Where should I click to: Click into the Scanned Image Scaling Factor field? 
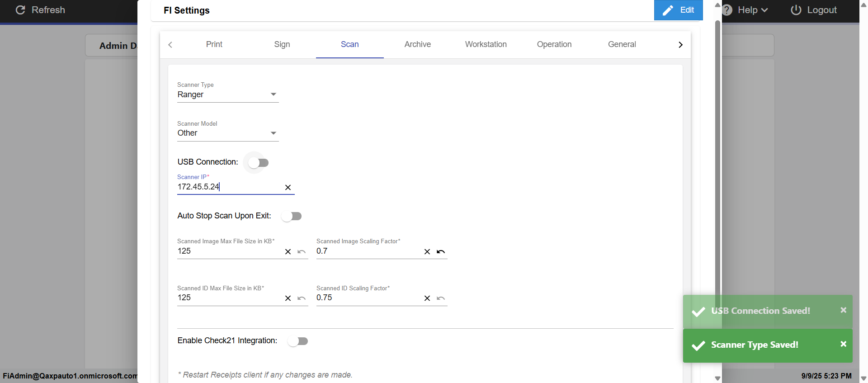pyautogui.click(x=366, y=251)
